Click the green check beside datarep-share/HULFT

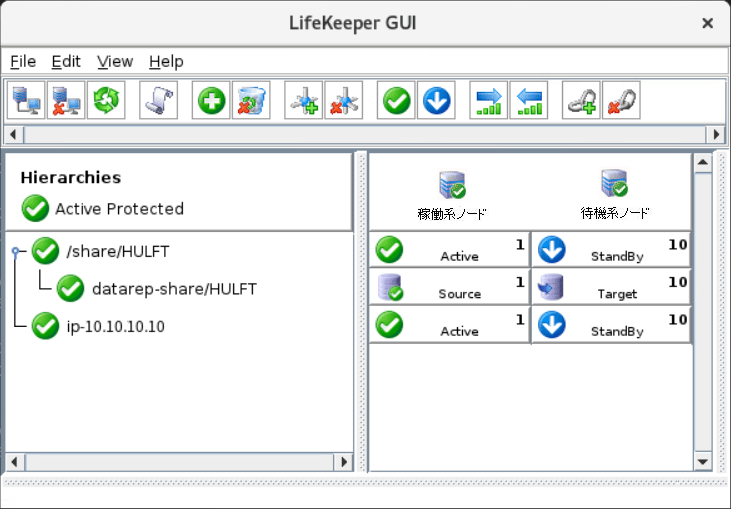[x=70, y=288]
